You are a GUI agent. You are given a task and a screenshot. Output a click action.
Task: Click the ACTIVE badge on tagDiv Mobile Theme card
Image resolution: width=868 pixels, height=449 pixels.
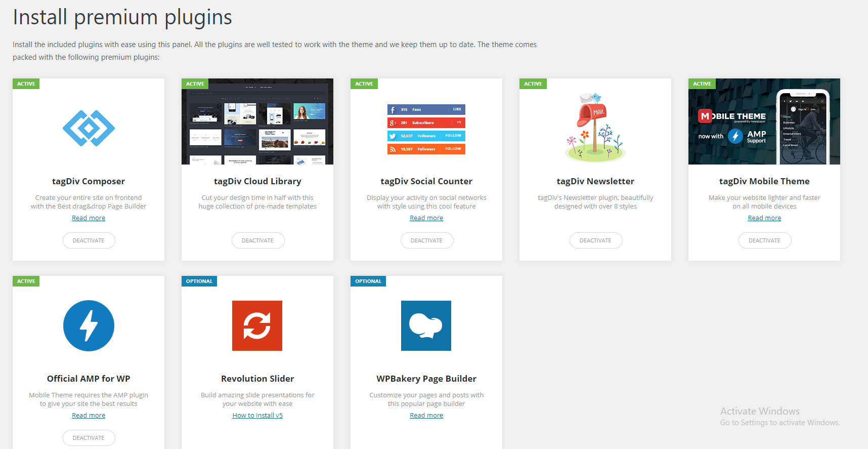(702, 84)
